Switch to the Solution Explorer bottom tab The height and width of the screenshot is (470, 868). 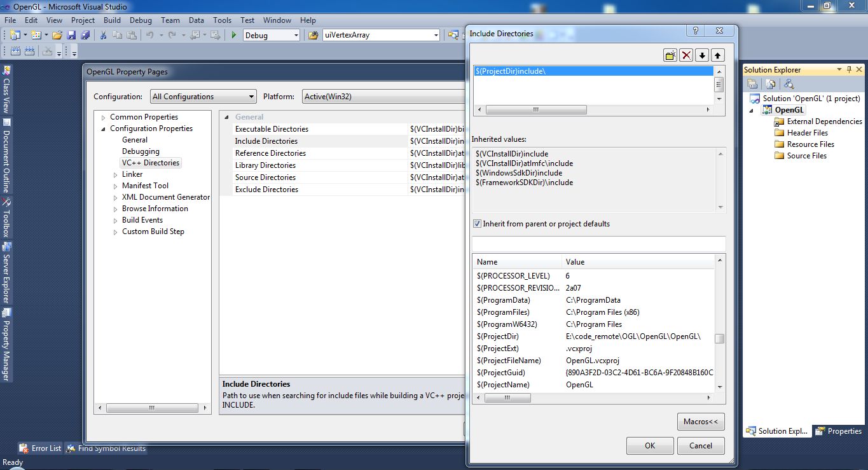point(777,431)
